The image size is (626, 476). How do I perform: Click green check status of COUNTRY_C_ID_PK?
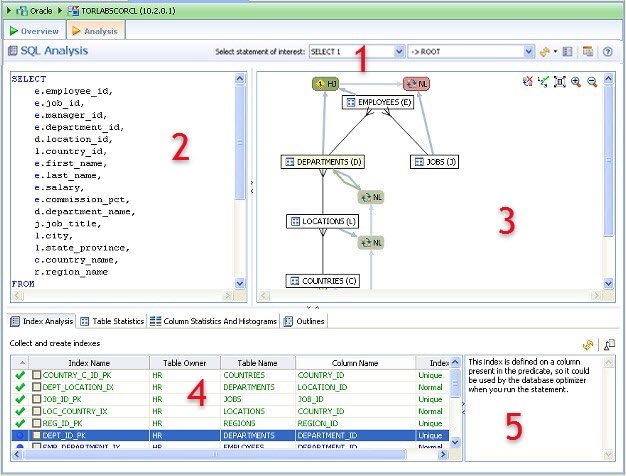(20, 375)
